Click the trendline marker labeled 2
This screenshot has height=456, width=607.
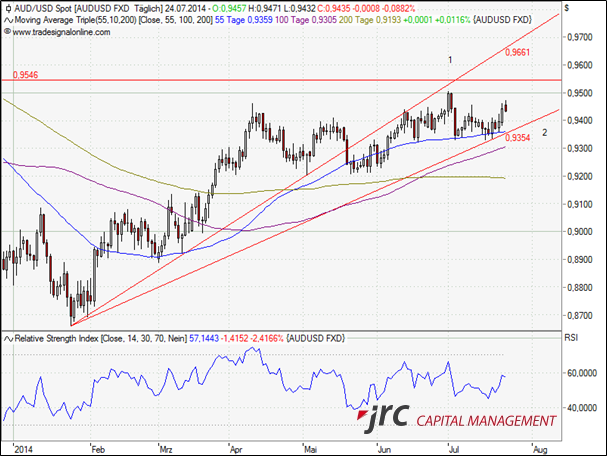pos(544,132)
